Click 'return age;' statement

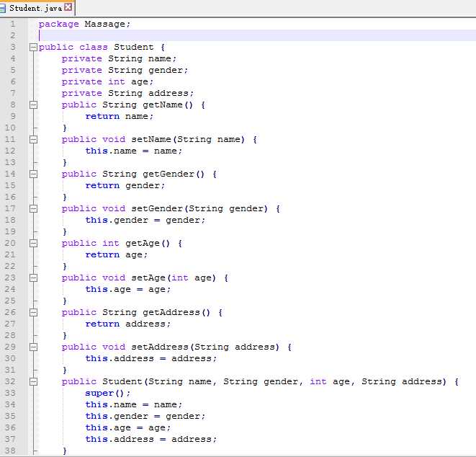coord(116,255)
